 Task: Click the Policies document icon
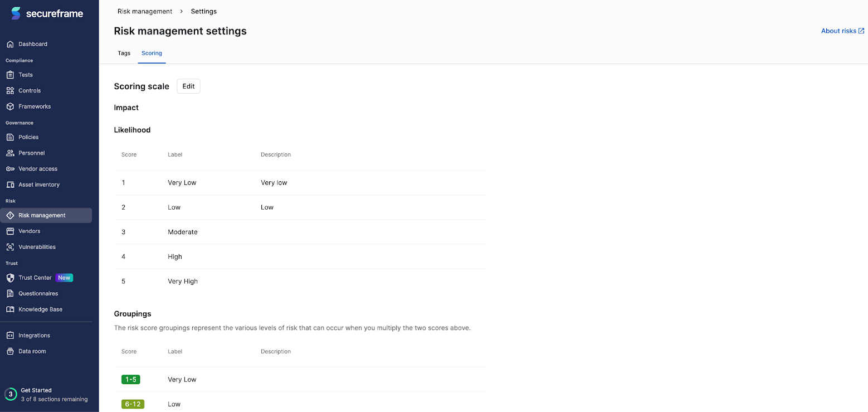coord(10,137)
